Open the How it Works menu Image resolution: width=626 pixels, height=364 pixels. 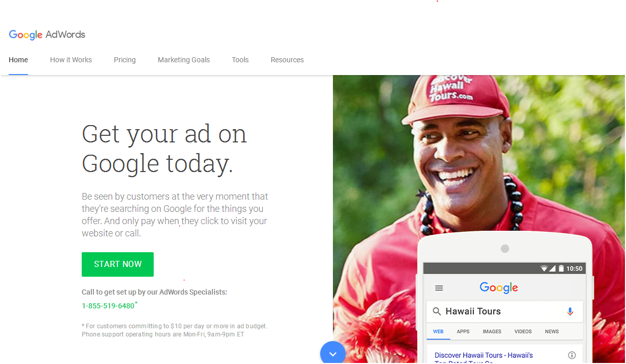71,60
